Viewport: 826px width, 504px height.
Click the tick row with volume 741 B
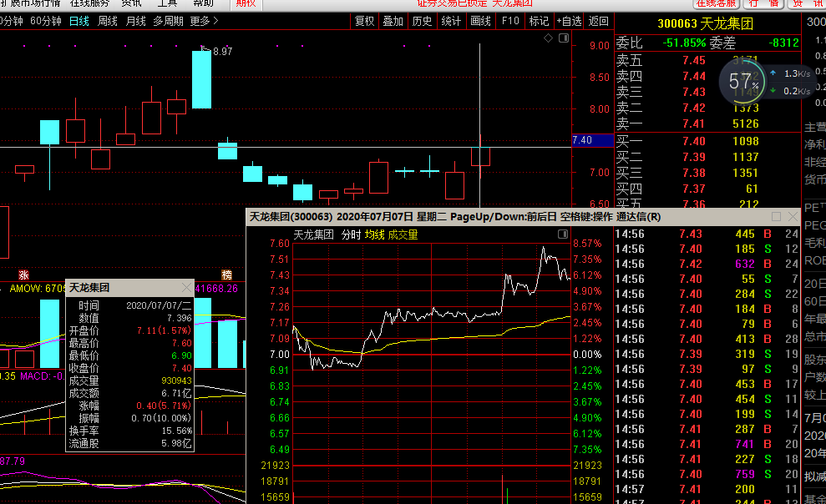pos(707,444)
